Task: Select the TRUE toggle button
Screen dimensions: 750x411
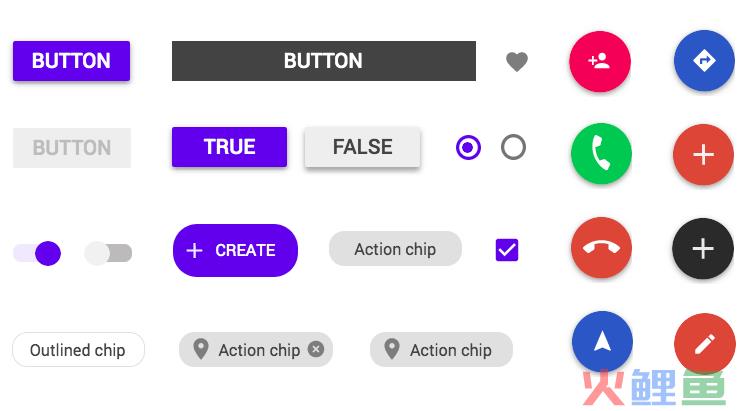Action: [230, 147]
